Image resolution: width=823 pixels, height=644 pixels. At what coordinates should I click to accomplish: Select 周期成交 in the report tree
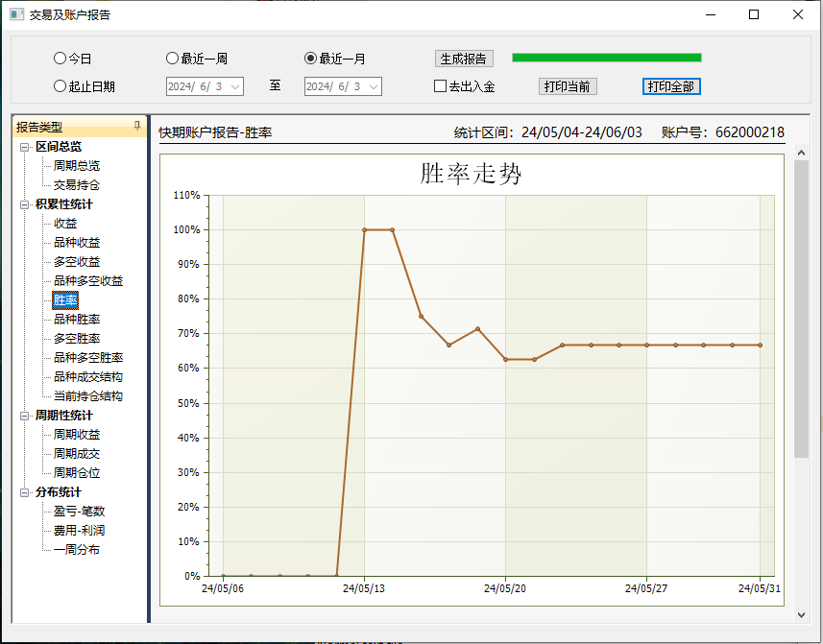click(x=77, y=454)
